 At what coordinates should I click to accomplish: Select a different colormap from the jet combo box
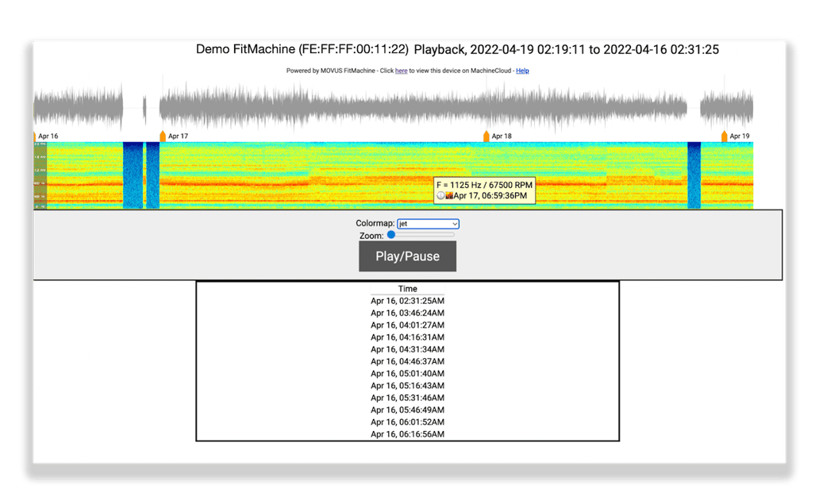click(x=428, y=223)
